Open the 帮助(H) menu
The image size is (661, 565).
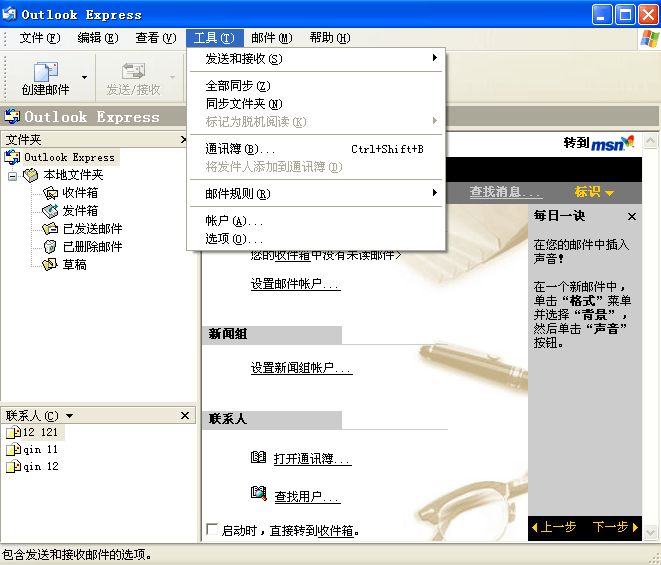pyautogui.click(x=330, y=38)
